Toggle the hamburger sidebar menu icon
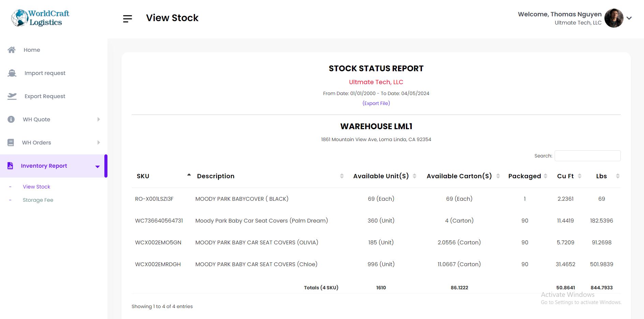644x319 pixels. click(x=128, y=19)
